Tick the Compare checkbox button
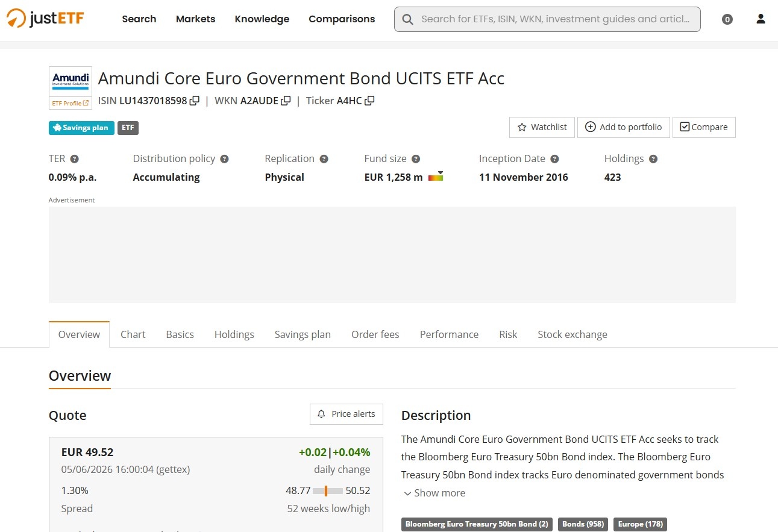This screenshot has width=778, height=532. pos(704,127)
